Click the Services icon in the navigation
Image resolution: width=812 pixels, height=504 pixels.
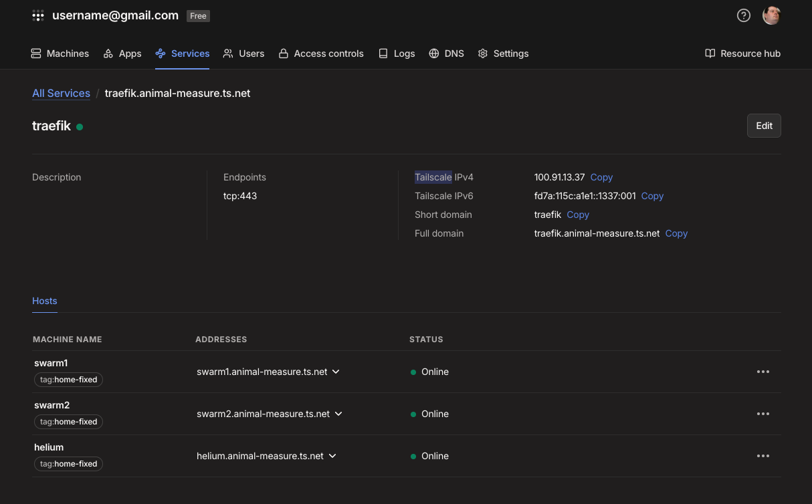[161, 53]
